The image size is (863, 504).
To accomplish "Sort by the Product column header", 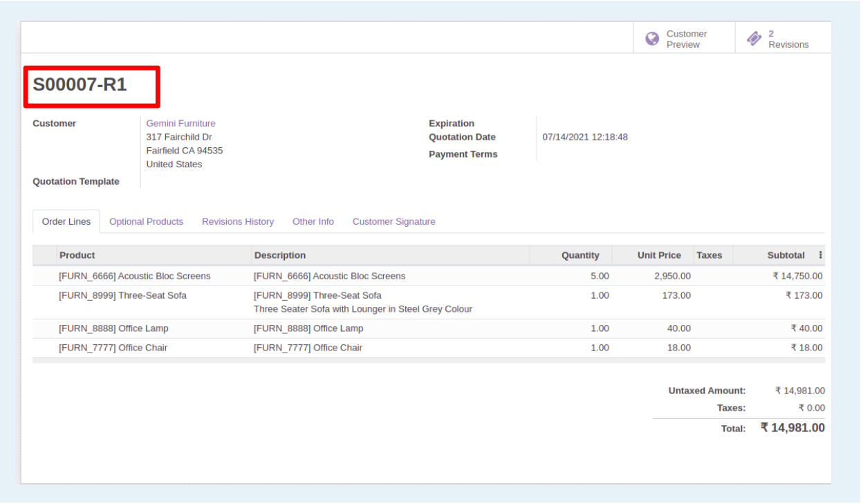I will point(154,255).
